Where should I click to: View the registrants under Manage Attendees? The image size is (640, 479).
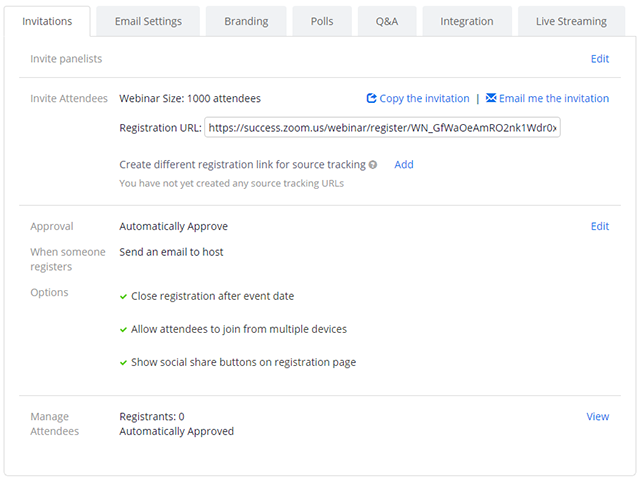(597, 417)
